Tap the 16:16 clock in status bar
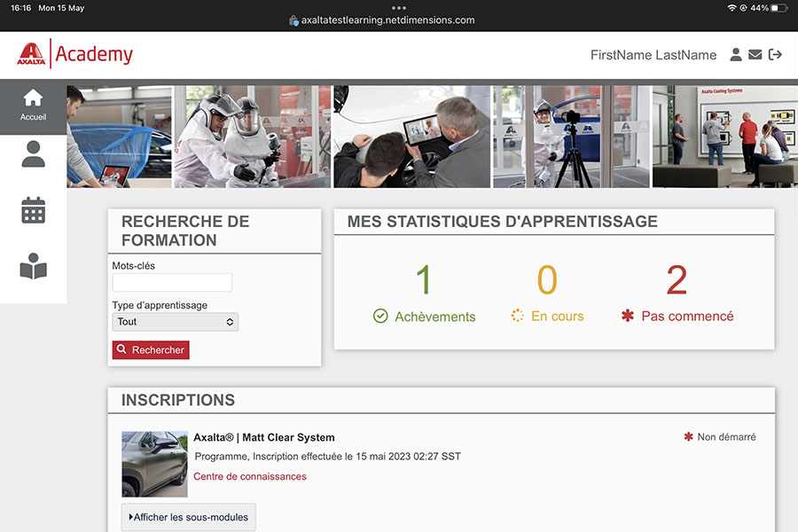This screenshot has height=532, width=798. coord(21,8)
